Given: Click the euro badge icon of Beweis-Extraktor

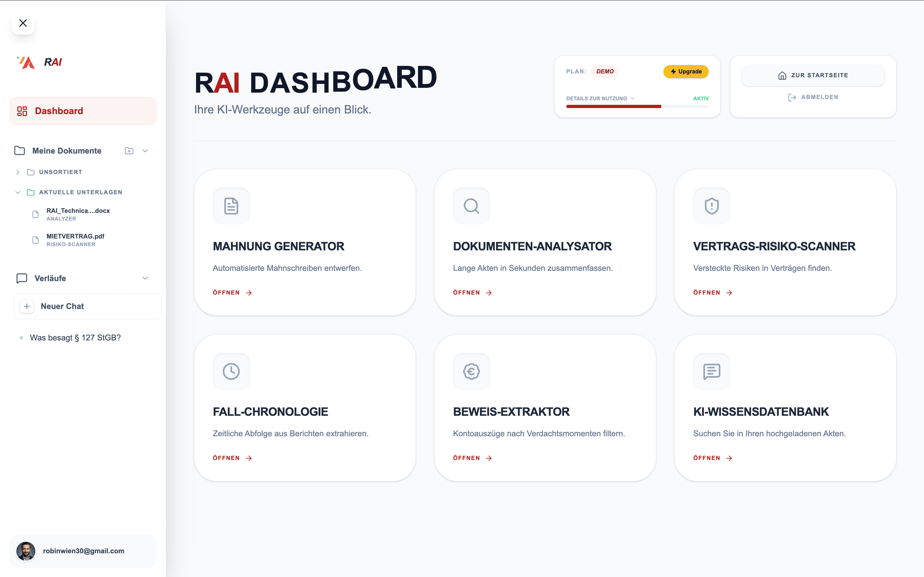Looking at the screenshot, I should (x=471, y=371).
